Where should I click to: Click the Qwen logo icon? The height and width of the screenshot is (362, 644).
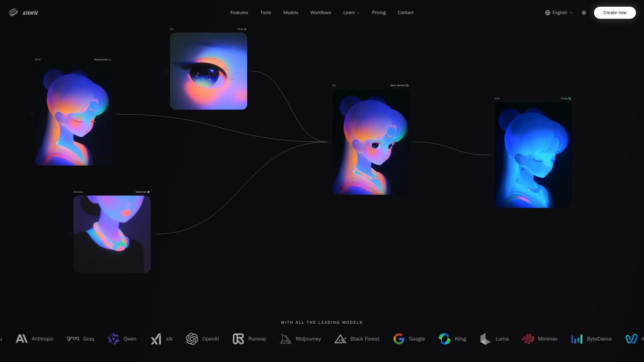click(113, 339)
